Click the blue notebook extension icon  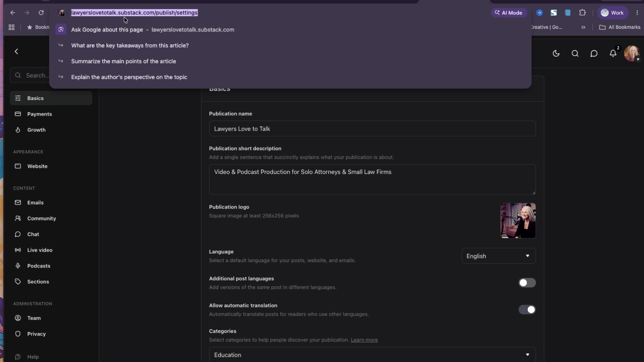click(x=568, y=13)
